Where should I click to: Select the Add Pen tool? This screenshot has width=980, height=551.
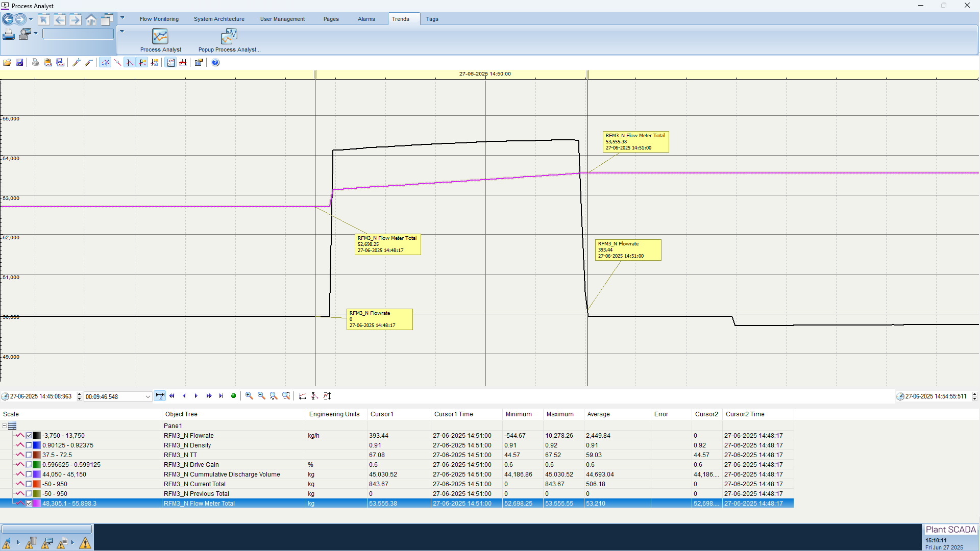click(77, 62)
